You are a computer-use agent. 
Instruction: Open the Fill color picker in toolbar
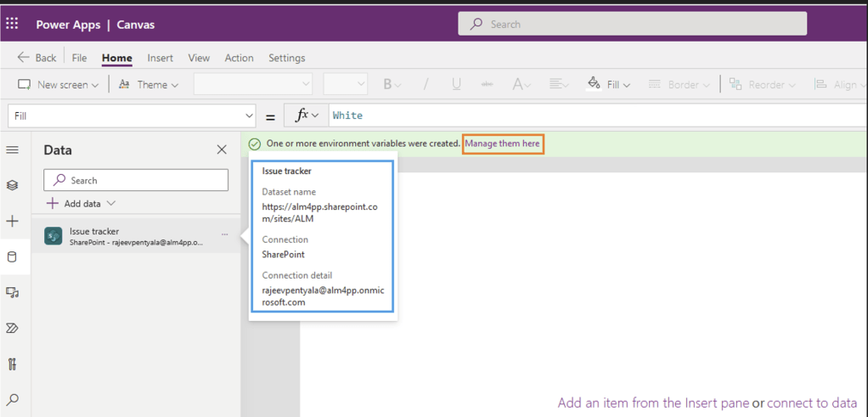click(608, 84)
